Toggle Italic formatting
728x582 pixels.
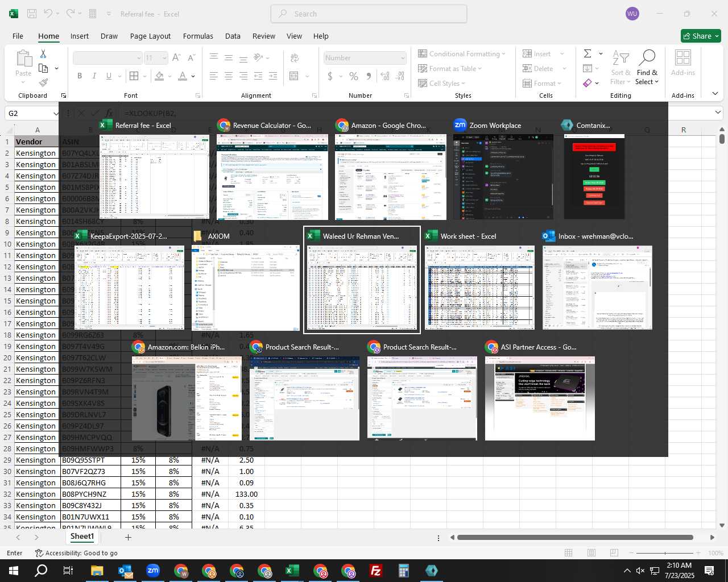94,76
